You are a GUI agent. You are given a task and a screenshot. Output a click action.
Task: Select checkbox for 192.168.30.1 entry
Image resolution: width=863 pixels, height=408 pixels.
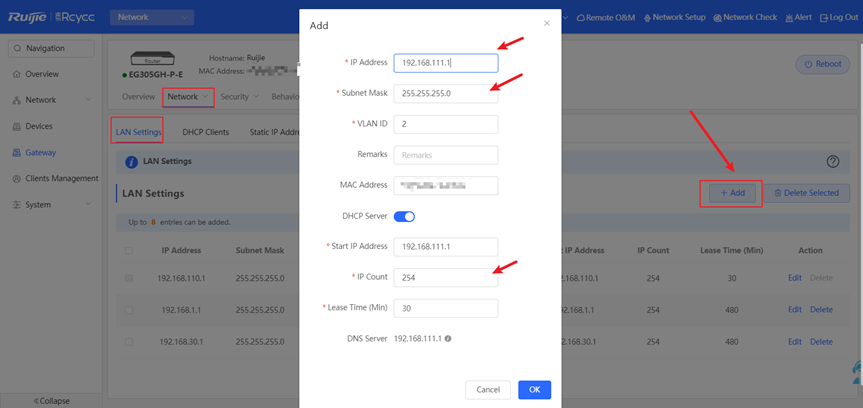click(129, 342)
